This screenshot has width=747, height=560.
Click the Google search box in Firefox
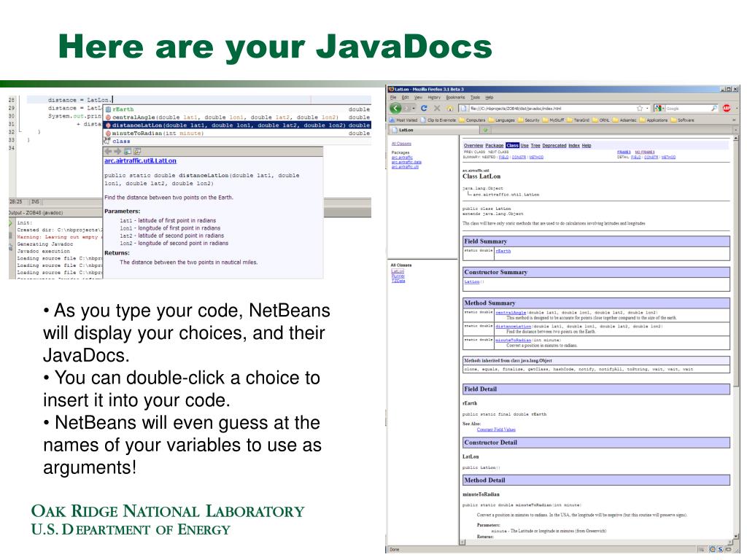tap(687, 108)
